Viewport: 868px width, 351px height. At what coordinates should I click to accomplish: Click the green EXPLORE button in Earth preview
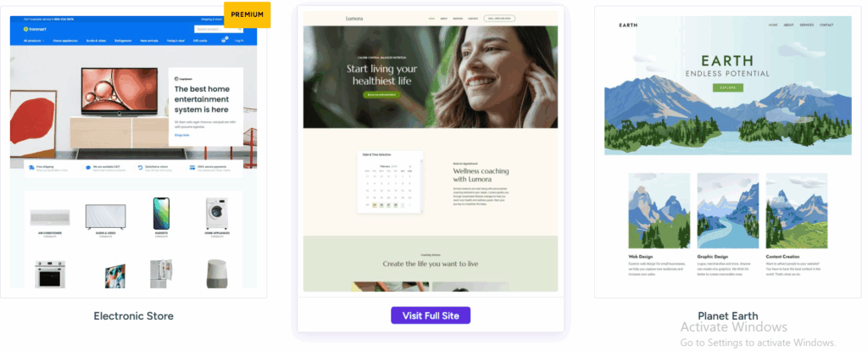coord(727,87)
